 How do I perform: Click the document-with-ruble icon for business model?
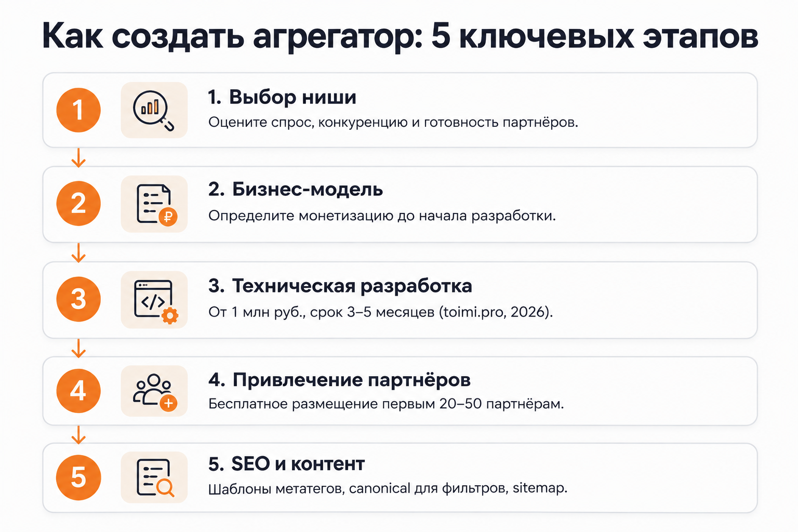coord(154,204)
